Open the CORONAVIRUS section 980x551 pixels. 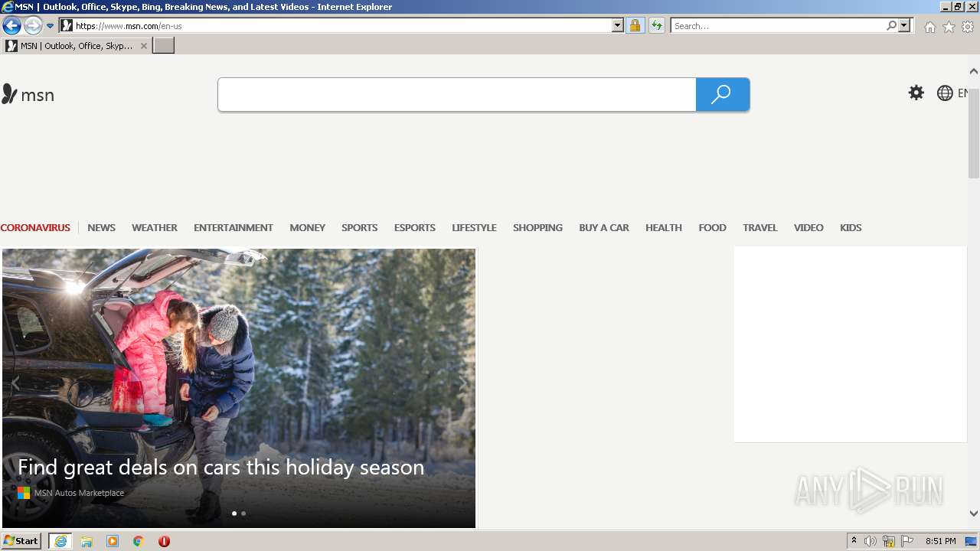coord(35,227)
